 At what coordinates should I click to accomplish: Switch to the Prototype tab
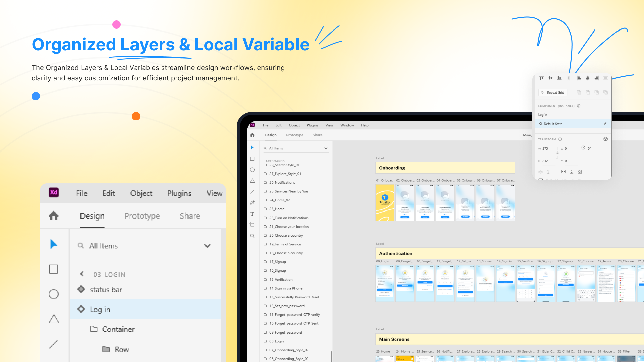142,216
